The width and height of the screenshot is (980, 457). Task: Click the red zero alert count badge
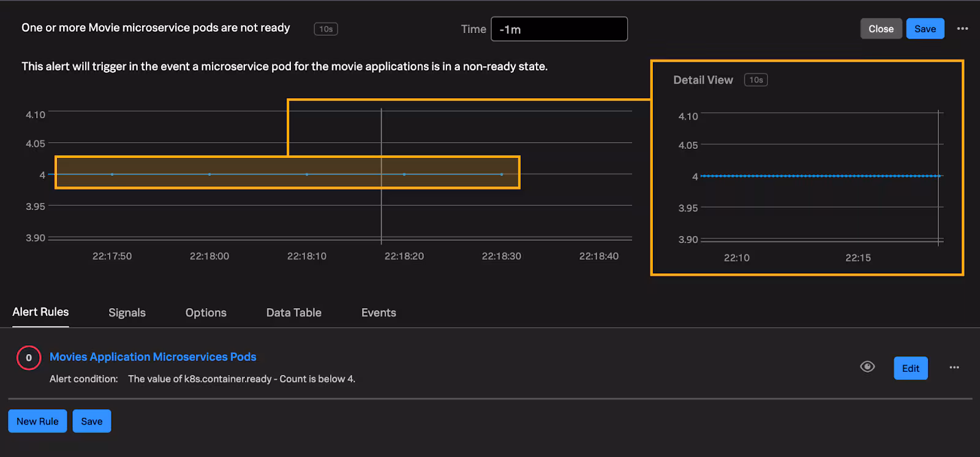tap(29, 358)
